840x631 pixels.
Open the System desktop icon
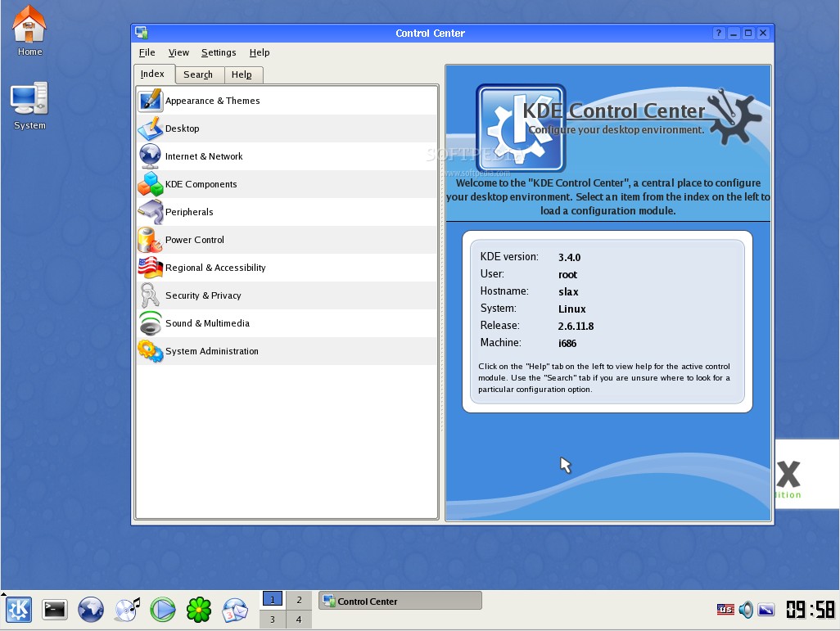(29, 99)
